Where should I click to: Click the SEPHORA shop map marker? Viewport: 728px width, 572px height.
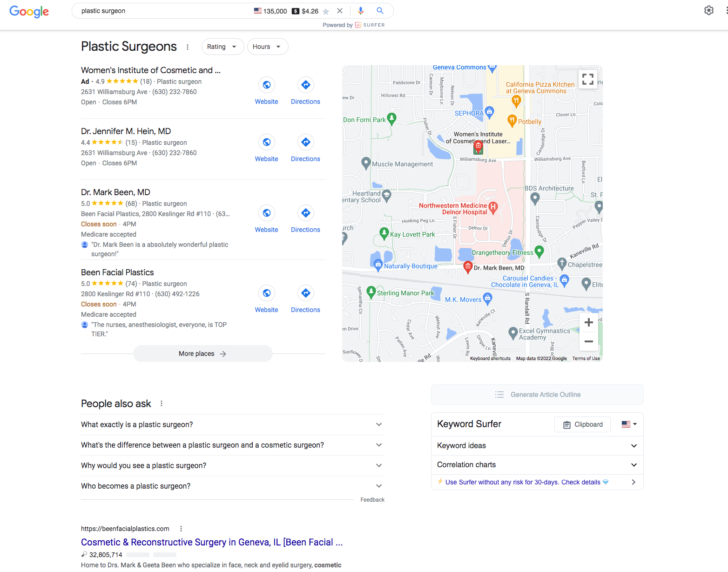point(489,112)
